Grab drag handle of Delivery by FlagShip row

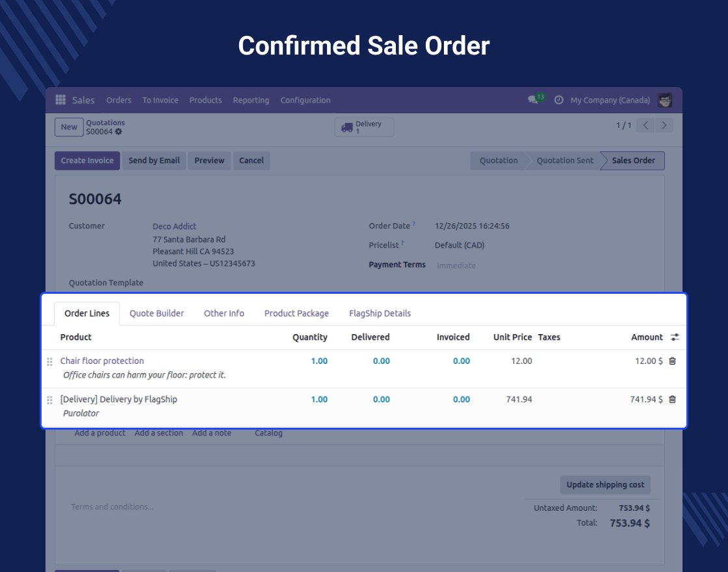49,400
